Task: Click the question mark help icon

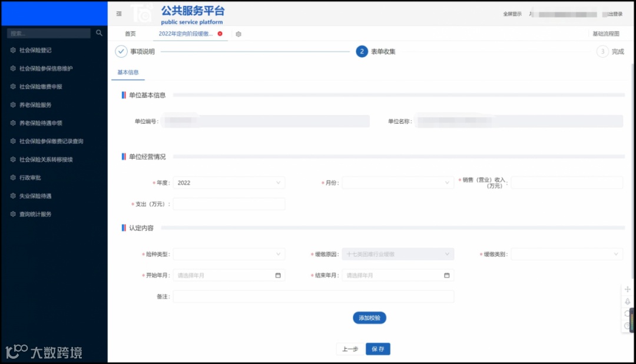Action: 627,326
